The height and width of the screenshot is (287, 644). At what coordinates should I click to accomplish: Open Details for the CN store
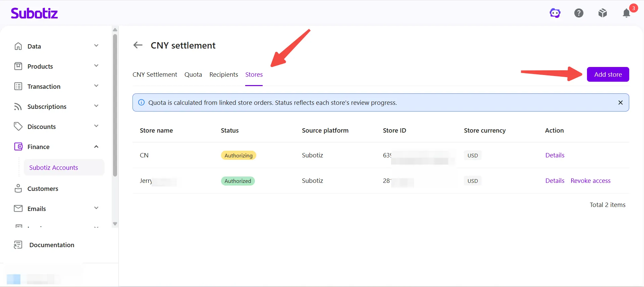(x=555, y=155)
